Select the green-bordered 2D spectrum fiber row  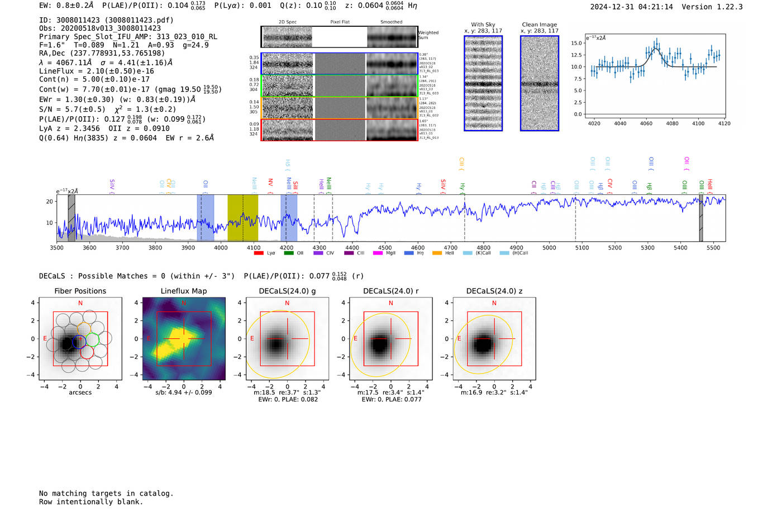(340, 85)
